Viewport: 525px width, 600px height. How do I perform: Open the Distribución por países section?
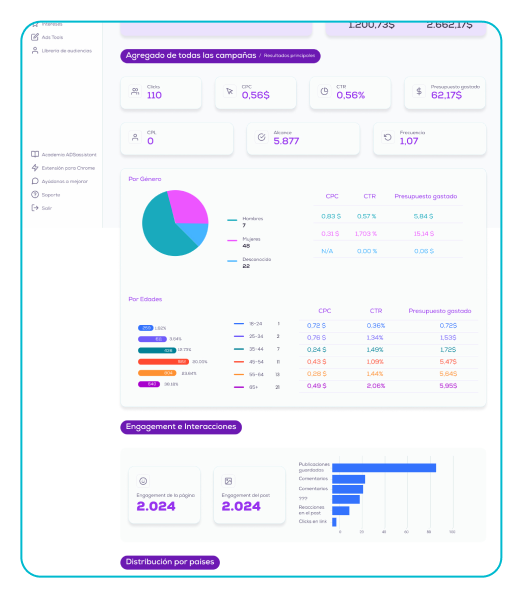170,562
